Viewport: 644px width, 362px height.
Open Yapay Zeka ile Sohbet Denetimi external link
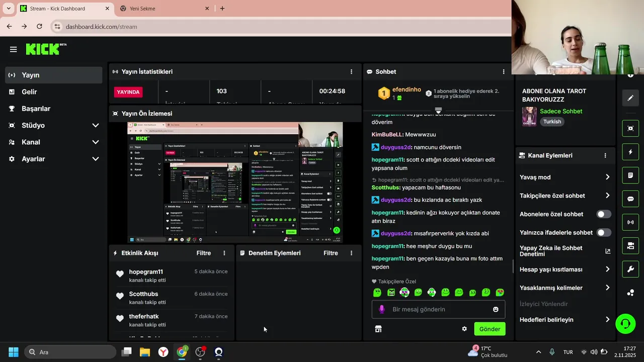pyautogui.click(x=608, y=251)
